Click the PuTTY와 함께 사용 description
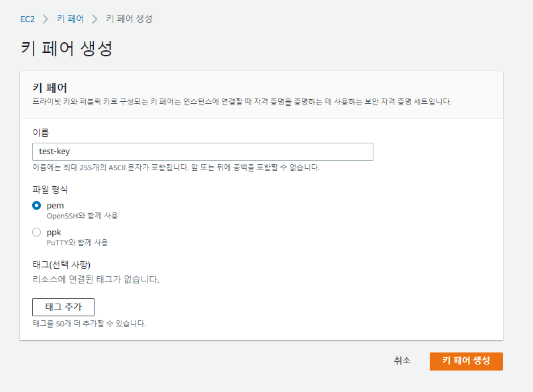Viewport: 533px width, 392px height. pos(77,243)
